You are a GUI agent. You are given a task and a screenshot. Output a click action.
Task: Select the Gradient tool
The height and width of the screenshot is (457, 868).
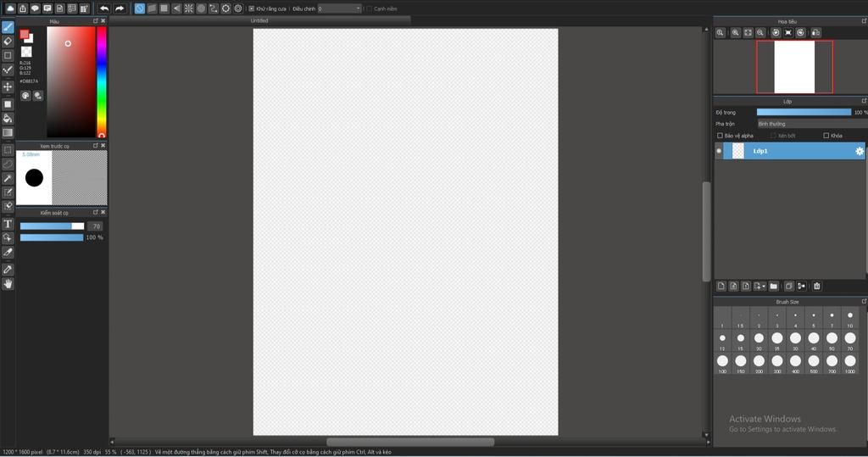(x=8, y=133)
